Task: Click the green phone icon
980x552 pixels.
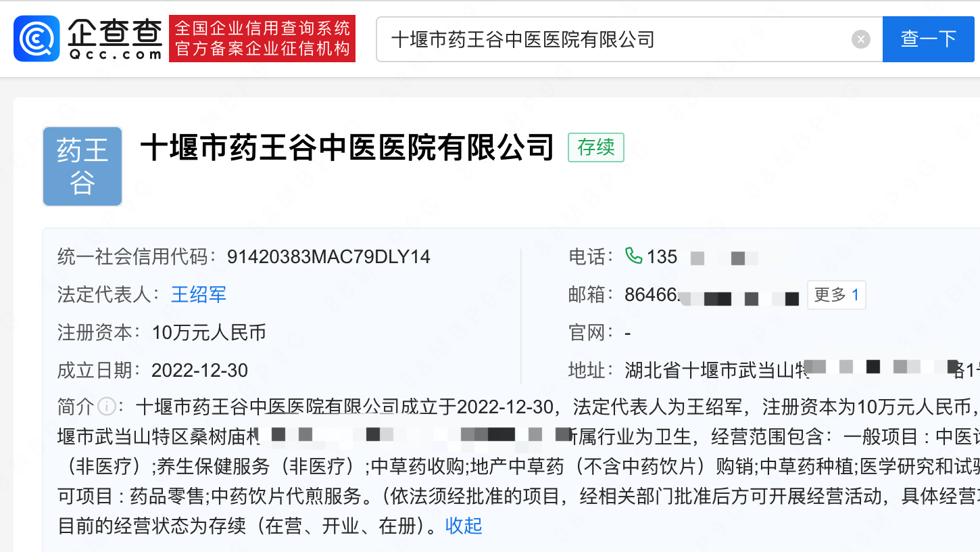Action: 633,256
